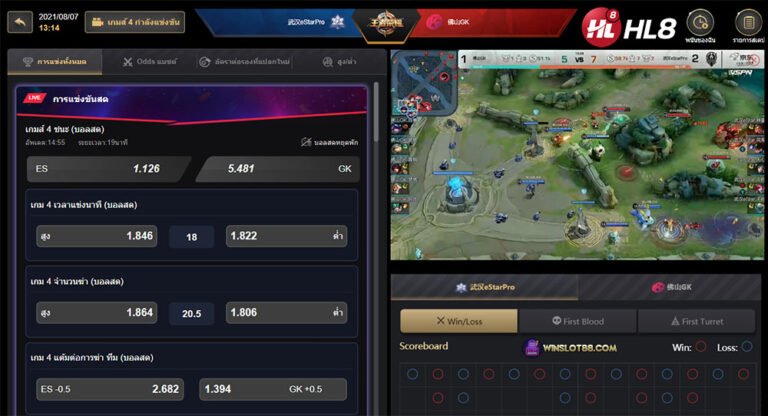This screenshot has width=768, height=416.
Task: Switch to the First Blood stats
Action: [578, 321]
